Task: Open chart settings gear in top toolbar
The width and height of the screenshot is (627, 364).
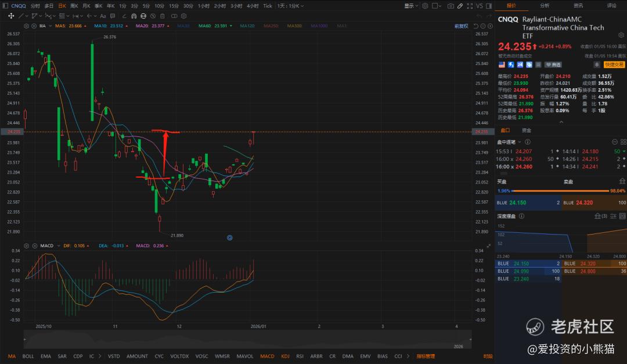Action: click(x=425, y=6)
